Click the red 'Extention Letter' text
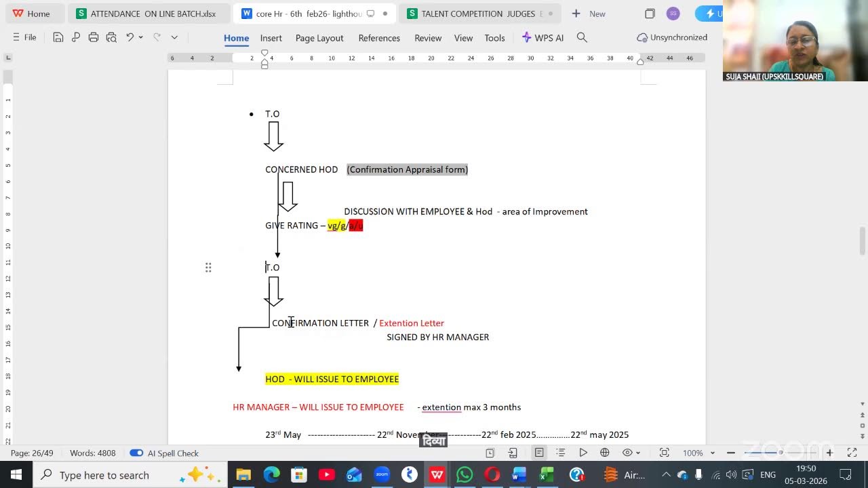The height and width of the screenshot is (488, 868). (412, 323)
